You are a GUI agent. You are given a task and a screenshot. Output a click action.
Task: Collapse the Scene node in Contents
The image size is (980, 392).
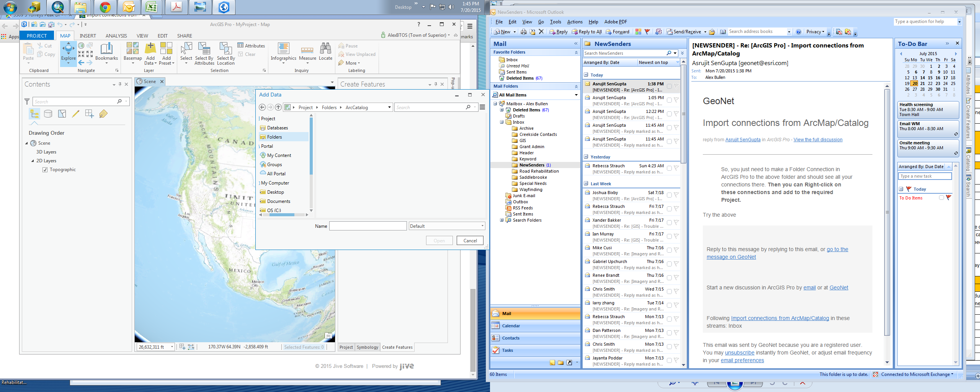27,143
